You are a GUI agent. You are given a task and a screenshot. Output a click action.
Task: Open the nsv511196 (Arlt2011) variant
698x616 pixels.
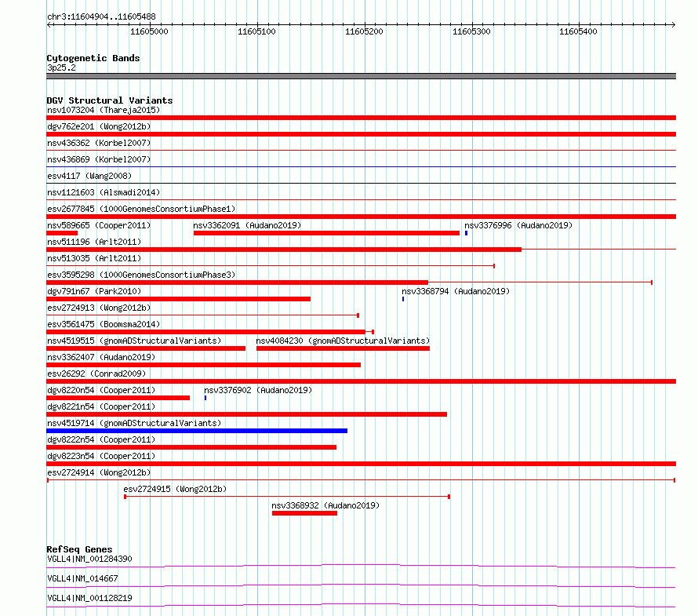tap(94, 242)
